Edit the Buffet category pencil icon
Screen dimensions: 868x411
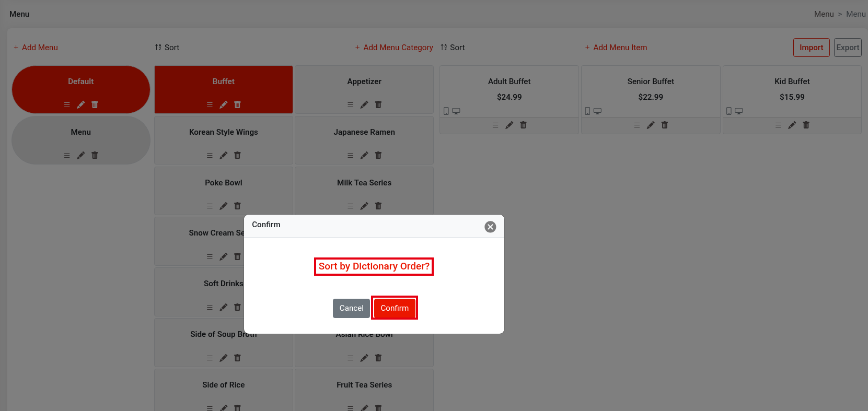(x=223, y=104)
